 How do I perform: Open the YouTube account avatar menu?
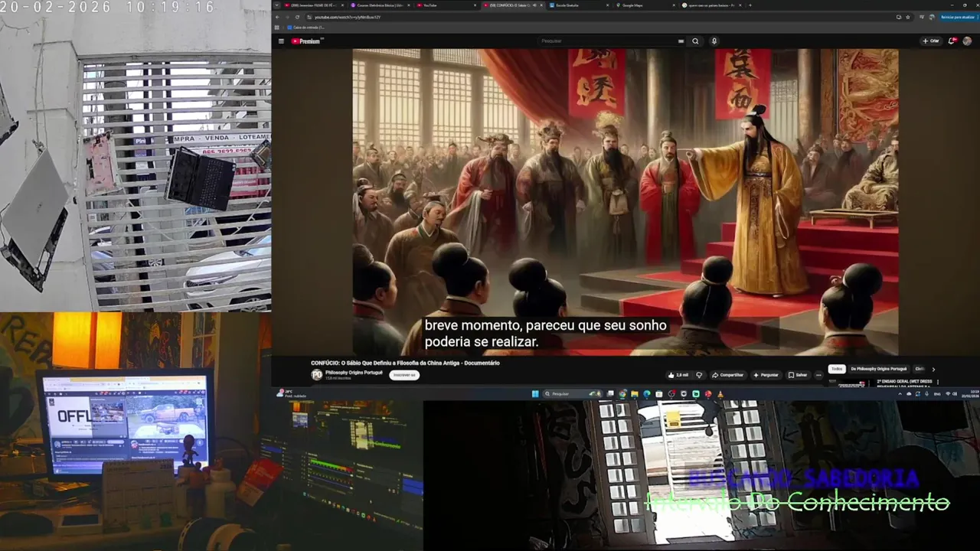pos(968,41)
